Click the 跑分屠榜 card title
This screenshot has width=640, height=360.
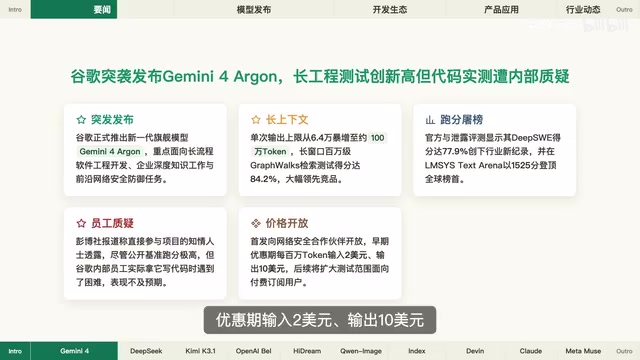[462, 120]
